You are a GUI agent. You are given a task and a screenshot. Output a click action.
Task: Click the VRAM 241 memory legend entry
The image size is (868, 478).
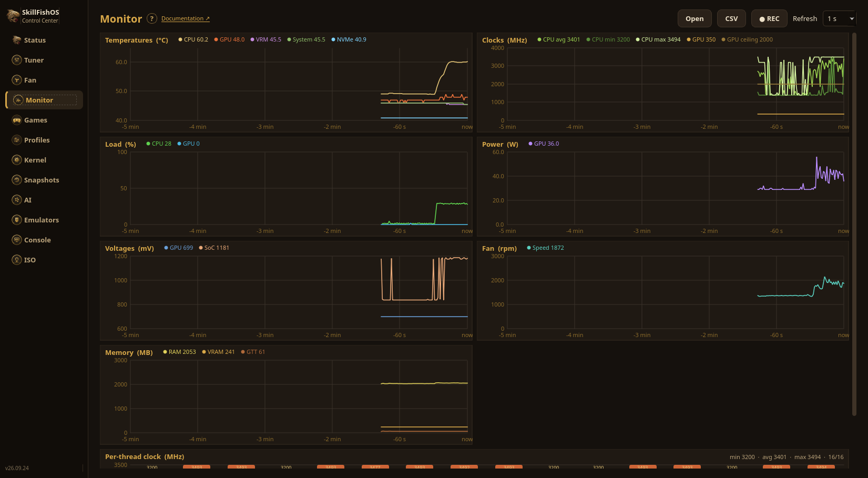(218, 352)
